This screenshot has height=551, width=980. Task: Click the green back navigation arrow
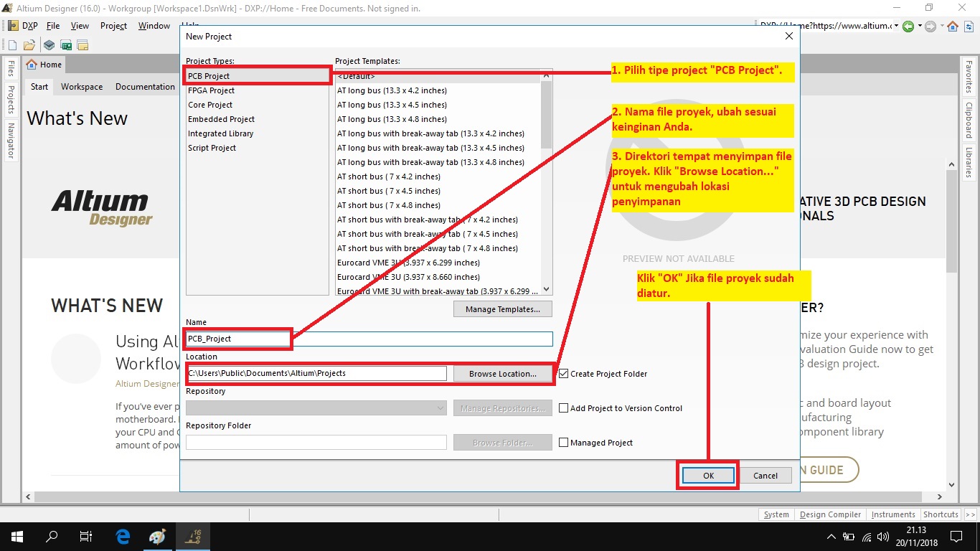coord(908,26)
